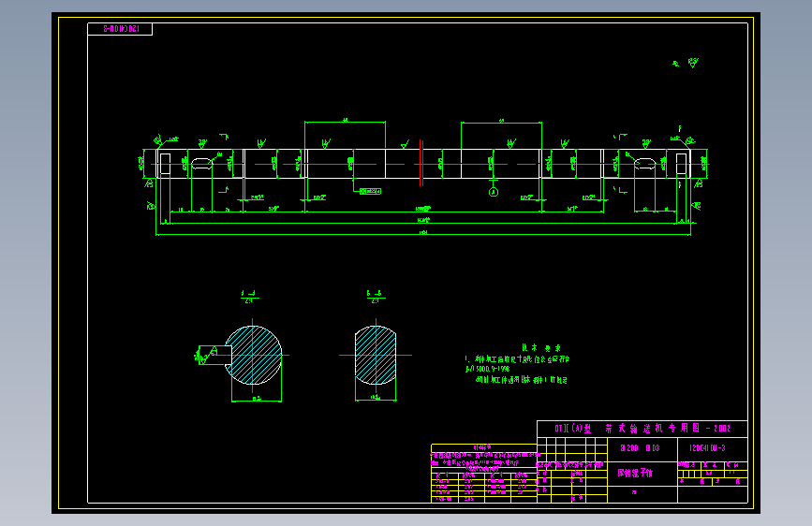Click the red break line mark on the shaft
Screen dimensions: 812x526
click(x=421, y=163)
